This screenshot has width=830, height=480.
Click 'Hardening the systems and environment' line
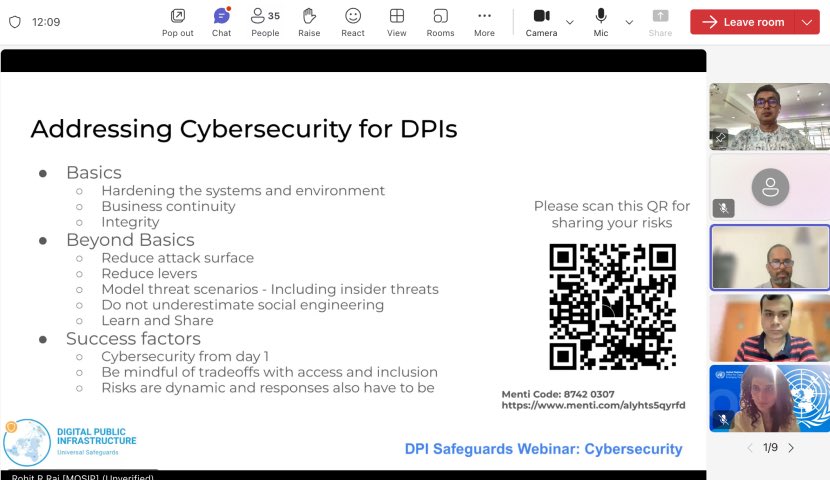pos(243,191)
